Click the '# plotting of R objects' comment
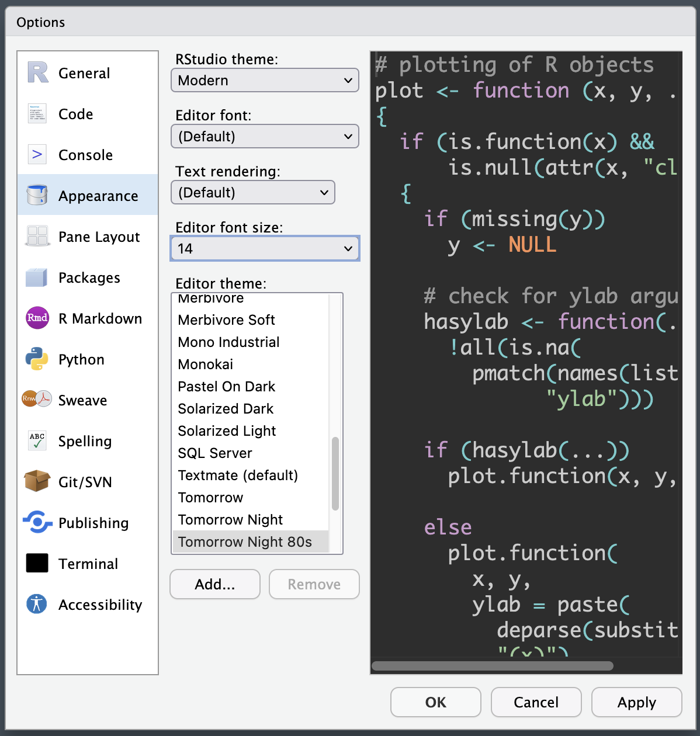 pos(514,64)
